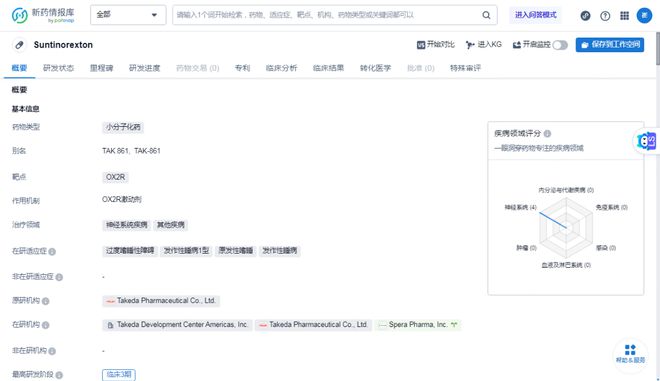Viewport: 660px width, 381px height.
Task: Switch to the 研发进度 tab
Action: [144, 68]
